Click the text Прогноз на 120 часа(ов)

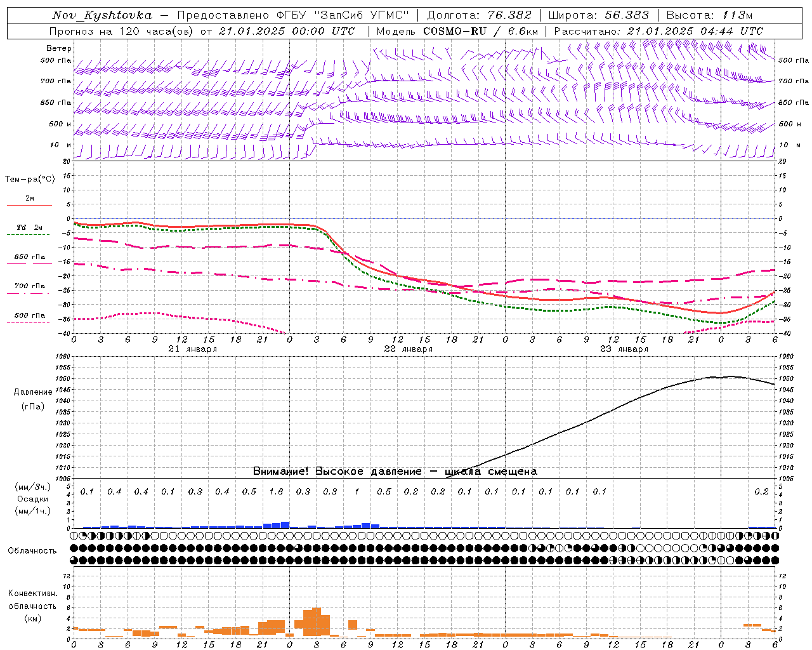[122, 31]
